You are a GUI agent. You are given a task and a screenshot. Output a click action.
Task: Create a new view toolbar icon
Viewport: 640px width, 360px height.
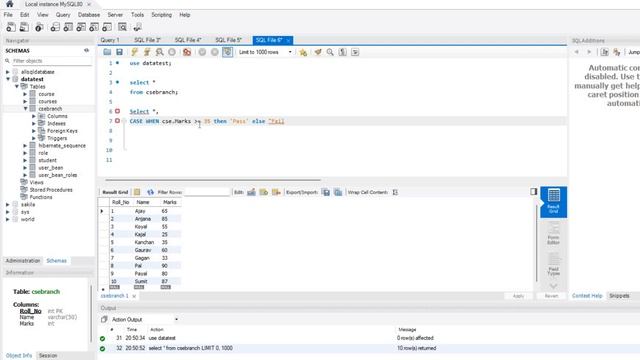pyautogui.click(x=81, y=27)
